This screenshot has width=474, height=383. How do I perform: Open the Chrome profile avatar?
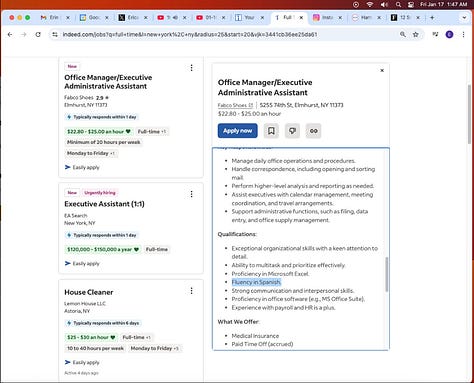449,34
